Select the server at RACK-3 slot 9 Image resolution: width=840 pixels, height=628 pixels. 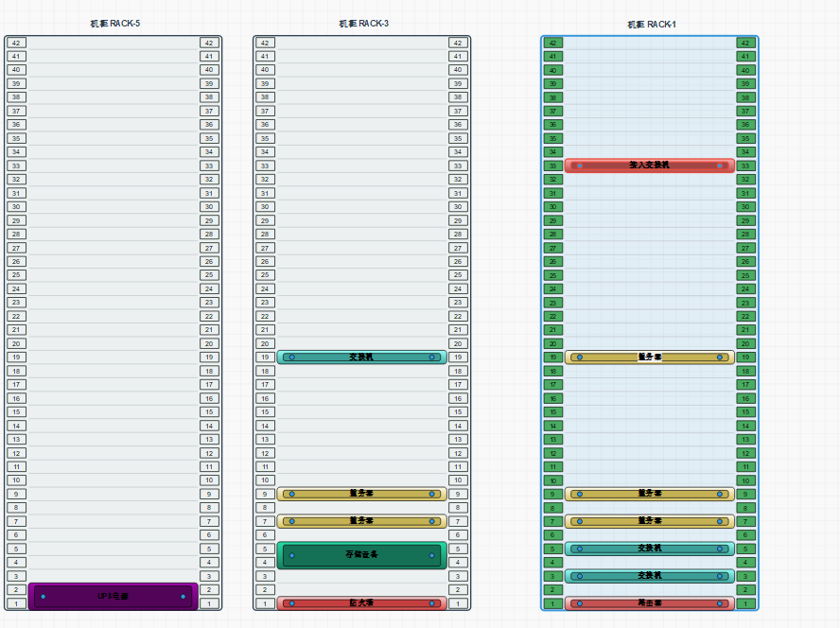point(361,494)
